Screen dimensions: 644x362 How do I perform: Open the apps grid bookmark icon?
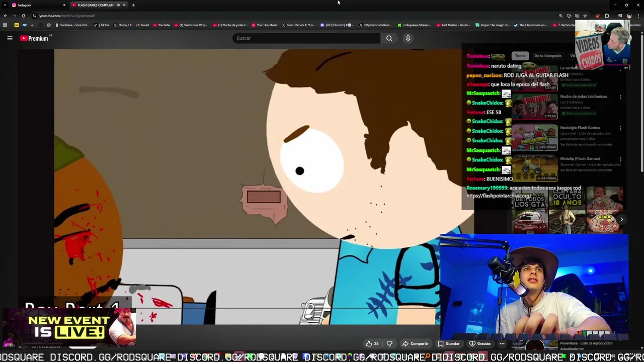click(x=5, y=25)
